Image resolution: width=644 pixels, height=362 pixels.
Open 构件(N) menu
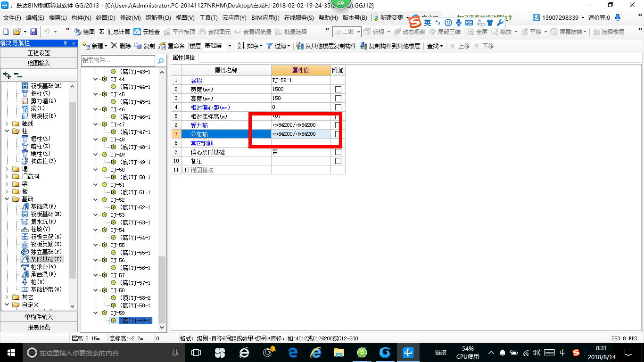pos(81,18)
